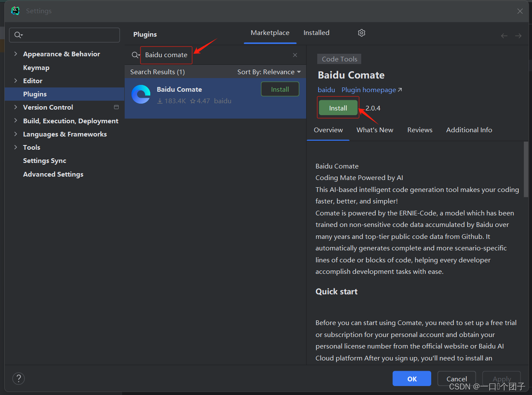Click the CLion icon in title bar
Screen dimensions: 532x395
(x=15, y=11)
